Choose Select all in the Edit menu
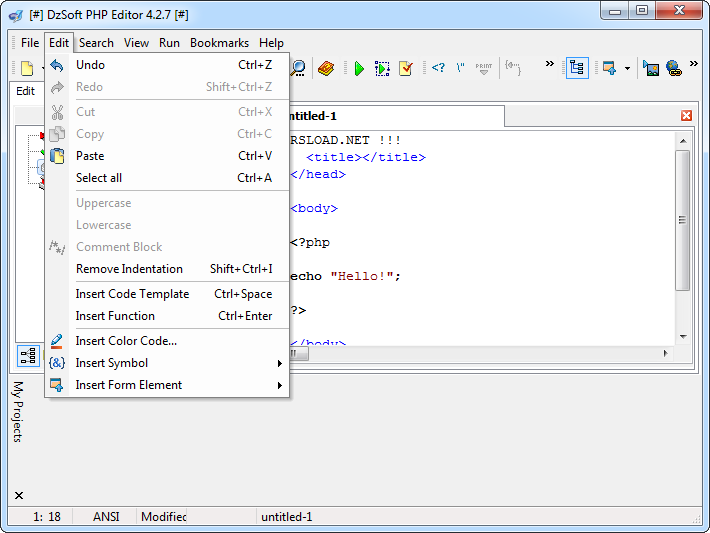This screenshot has width=710, height=533. 167,178
